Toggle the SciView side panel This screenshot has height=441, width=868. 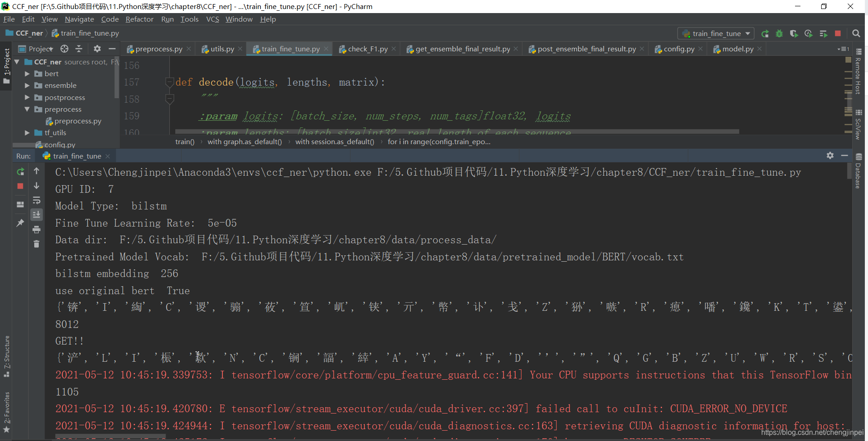(x=859, y=124)
